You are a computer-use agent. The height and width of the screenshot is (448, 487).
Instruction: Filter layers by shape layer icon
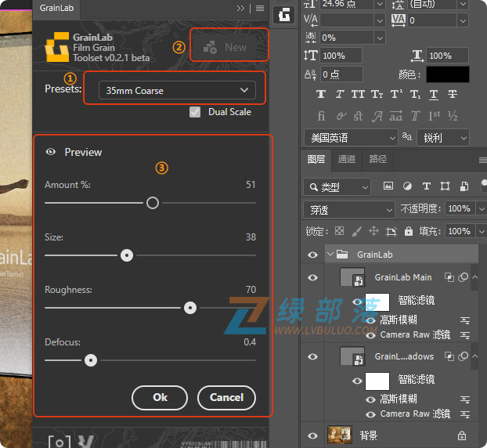coord(445,186)
